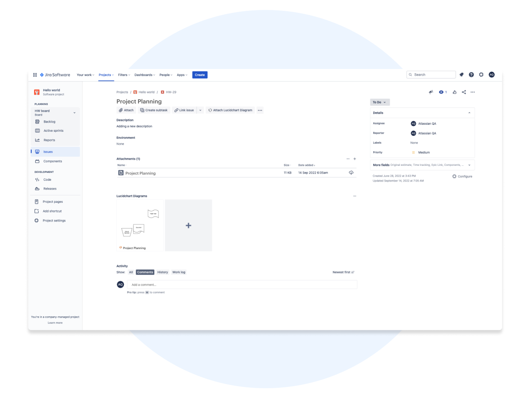Toggle watching this issue via eye icon
The image size is (532, 399).
(441, 92)
